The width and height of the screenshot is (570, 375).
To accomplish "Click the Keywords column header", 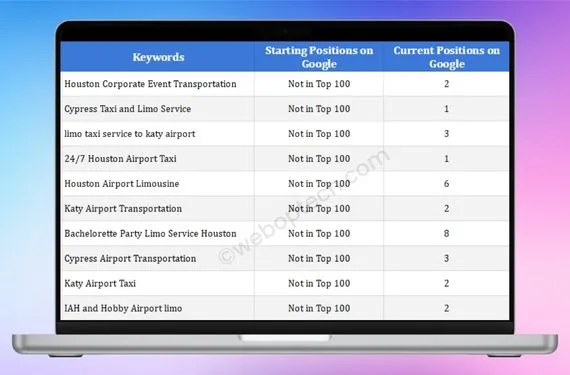I will pos(158,57).
